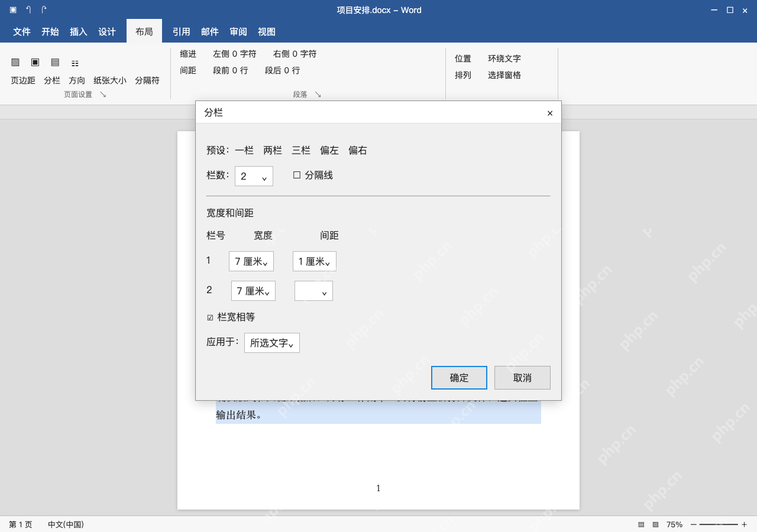The height and width of the screenshot is (532, 757).
Task: Zoom out with the minus icon
Action: pyautogui.click(x=694, y=524)
